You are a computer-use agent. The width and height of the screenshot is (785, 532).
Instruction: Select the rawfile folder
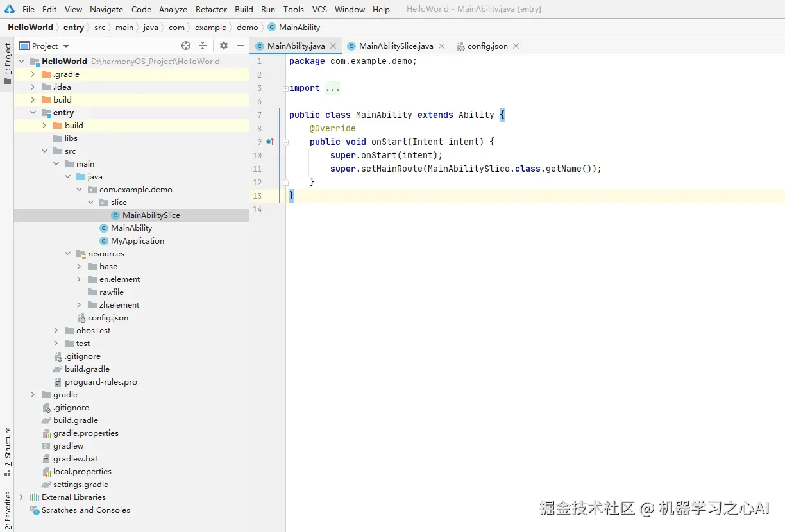tap(111, 292)
